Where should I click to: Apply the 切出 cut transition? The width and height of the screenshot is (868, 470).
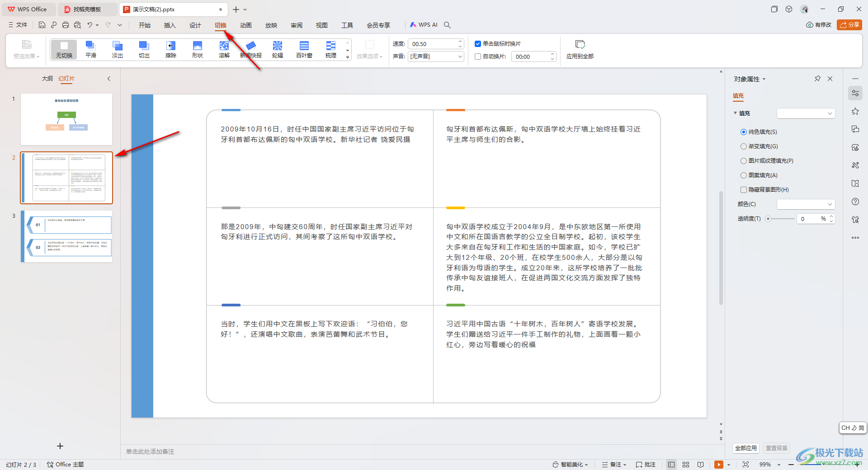[144, 49]
